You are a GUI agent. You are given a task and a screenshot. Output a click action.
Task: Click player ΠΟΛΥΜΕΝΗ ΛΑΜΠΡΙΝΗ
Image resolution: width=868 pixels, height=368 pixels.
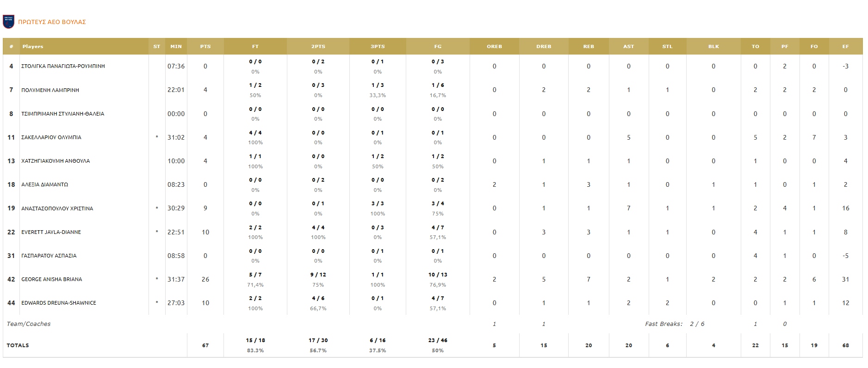(50, 90)
